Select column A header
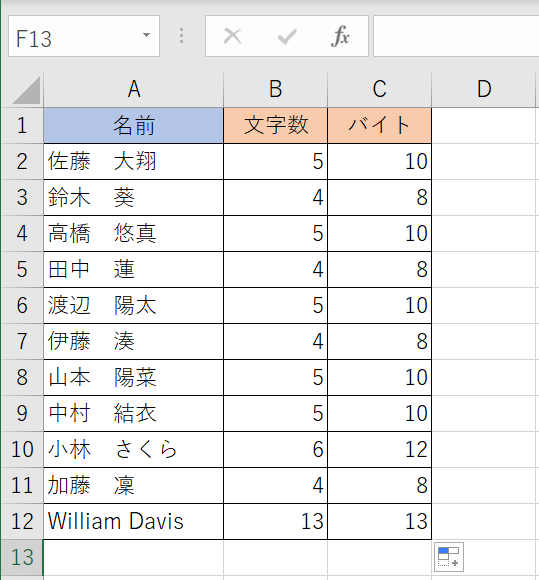The height and width of the screenshot is (580, 539). tap(134, 90)
